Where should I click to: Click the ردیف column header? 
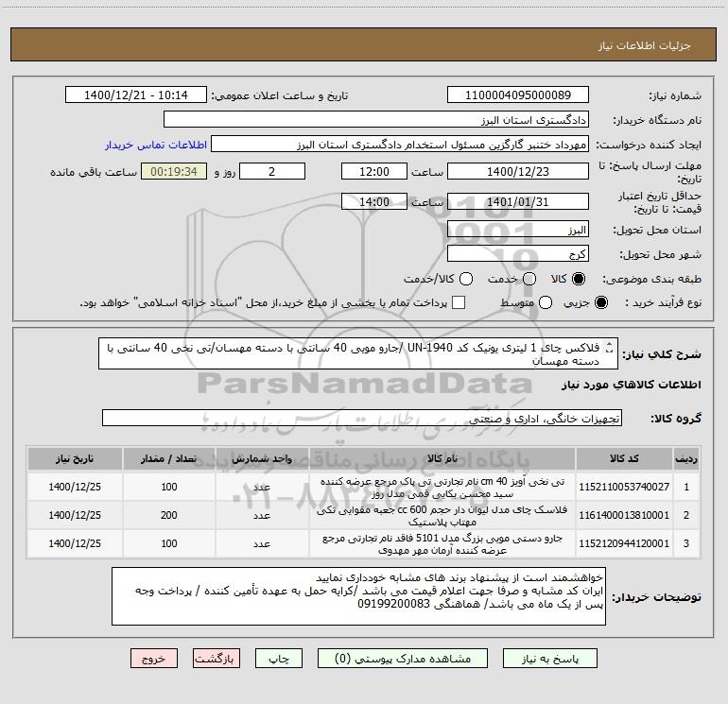pos(686,458)
